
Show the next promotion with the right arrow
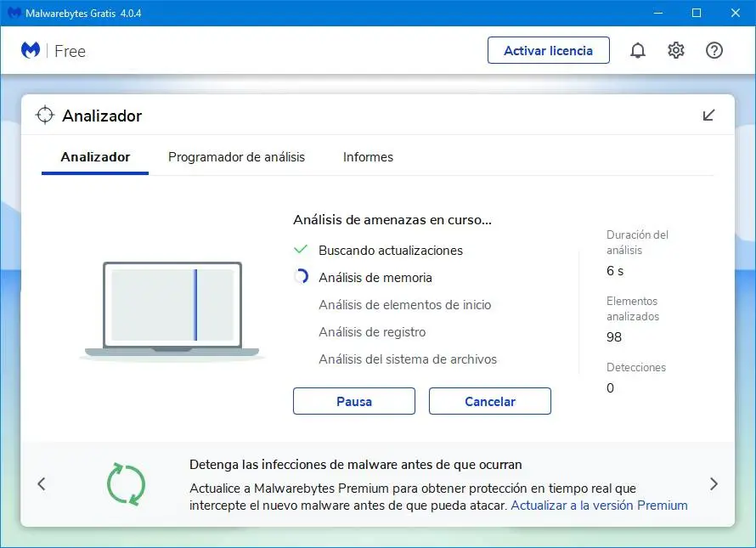(714, 483)
